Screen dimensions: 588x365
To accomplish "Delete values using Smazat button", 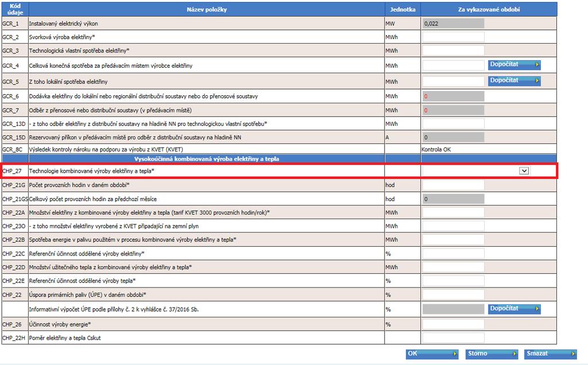I will point(551,354).
